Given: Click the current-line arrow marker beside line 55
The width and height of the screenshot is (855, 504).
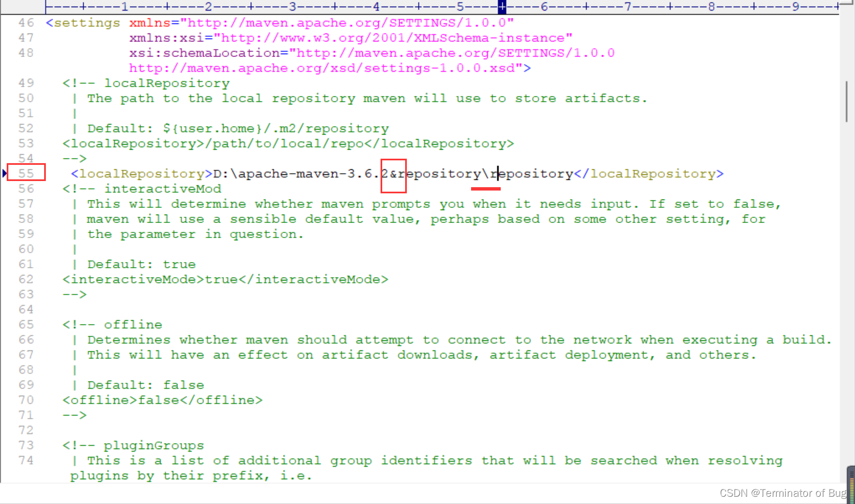Looking at the screenshot, I should click(x=4, y=173).
